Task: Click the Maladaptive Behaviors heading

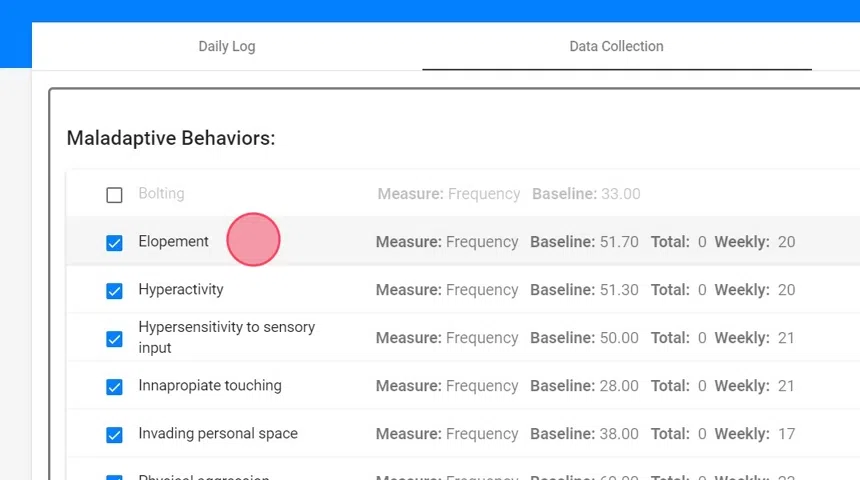Action: [x=171, y=138]
